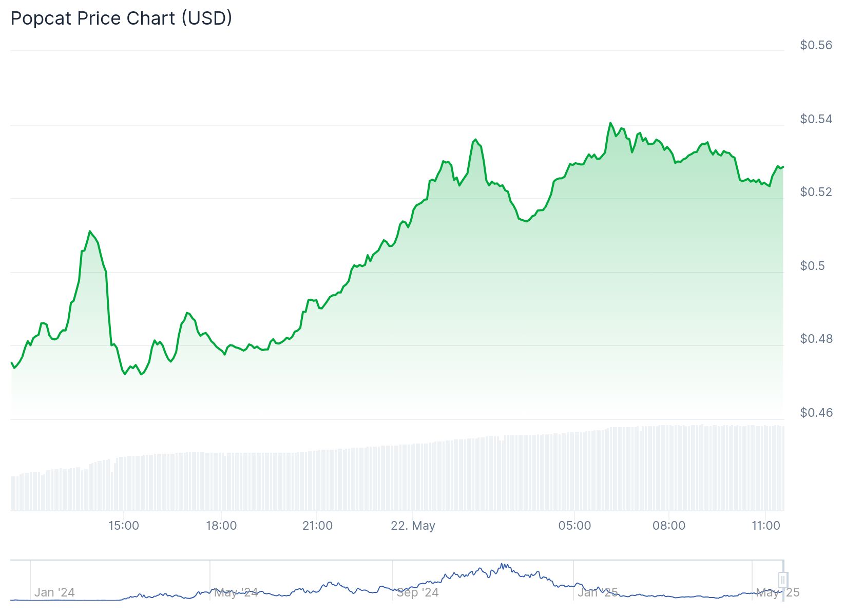844x616 pixels.
Task: Jump navigator to Jan '24
Action: point(54,593)
